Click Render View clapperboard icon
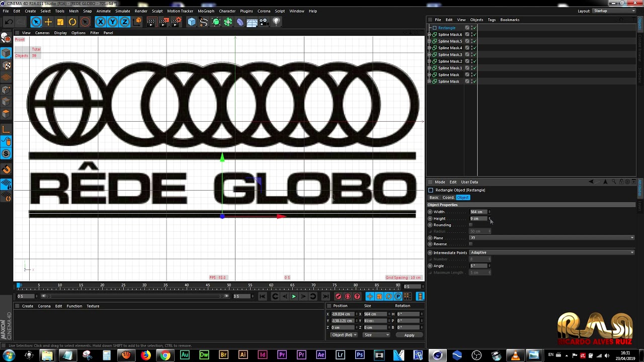 (151, 22)
